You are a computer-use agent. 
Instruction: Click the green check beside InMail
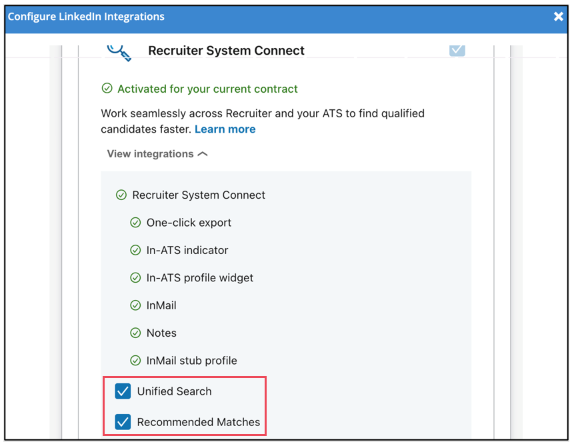tap(135, 305)
